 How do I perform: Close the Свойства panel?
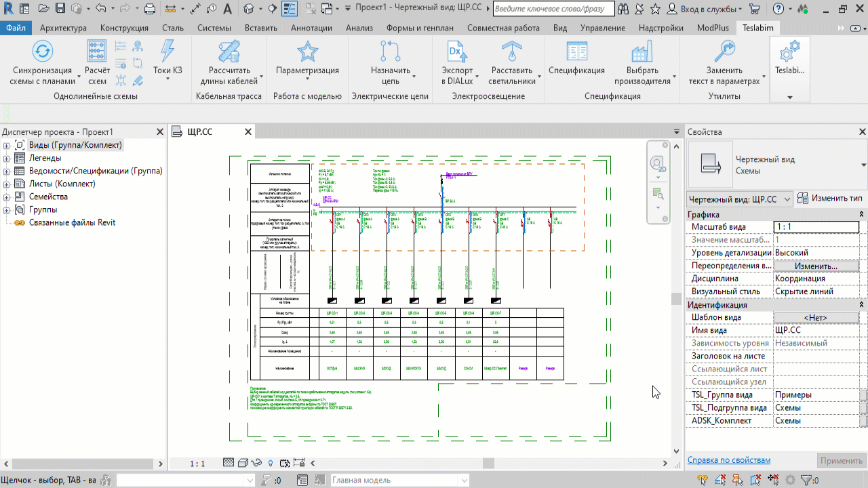click(x=863, y=132)
